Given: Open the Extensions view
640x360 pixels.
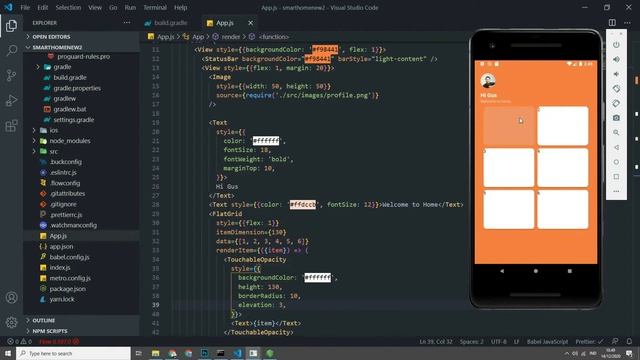Looking at the screenshot, I should point(11,125).
